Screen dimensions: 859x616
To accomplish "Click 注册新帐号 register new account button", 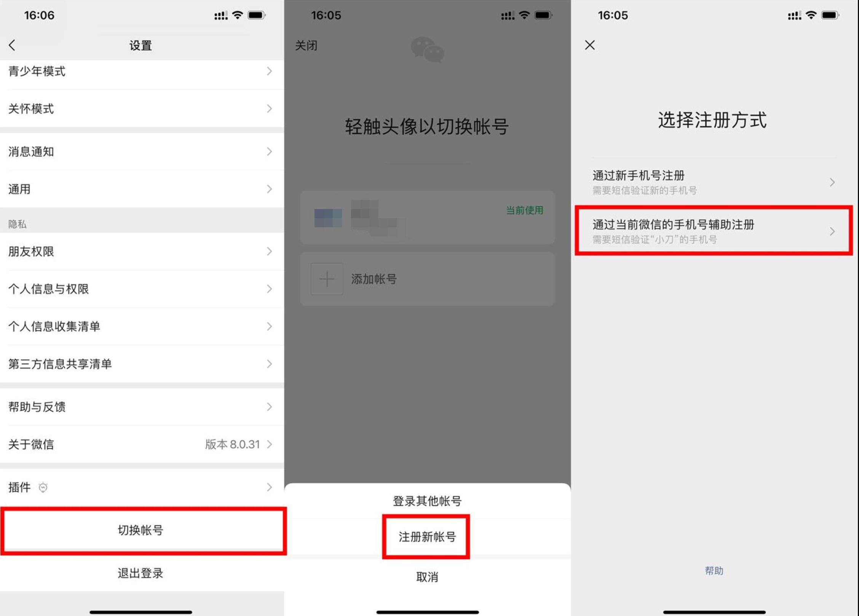I will [430, 539].
